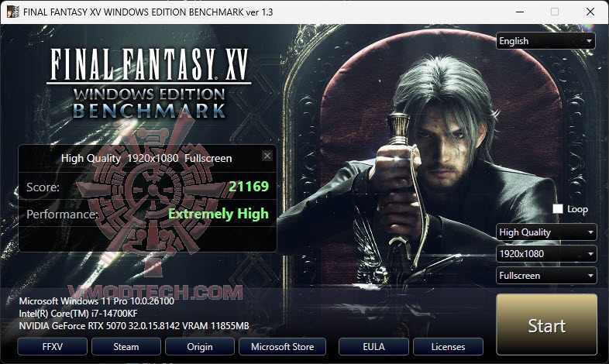
Task: Enable the Loop checkbox
Action: click(x=558, y=209)
